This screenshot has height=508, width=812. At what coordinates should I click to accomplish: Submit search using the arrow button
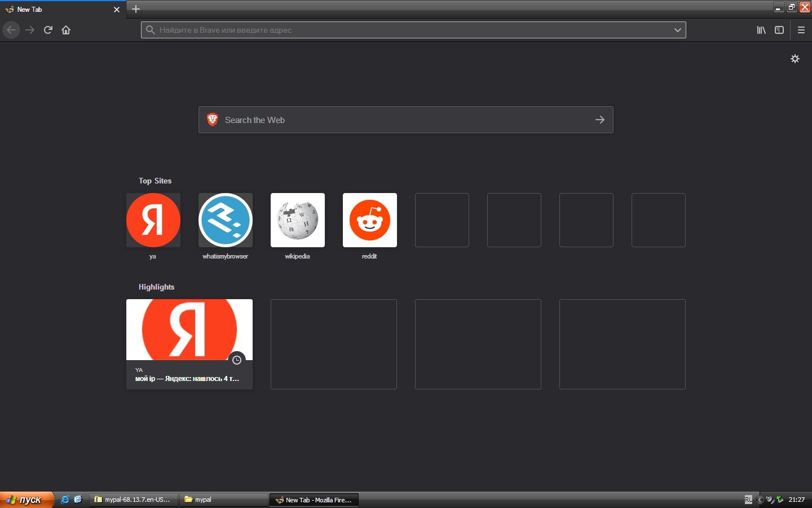600,120
